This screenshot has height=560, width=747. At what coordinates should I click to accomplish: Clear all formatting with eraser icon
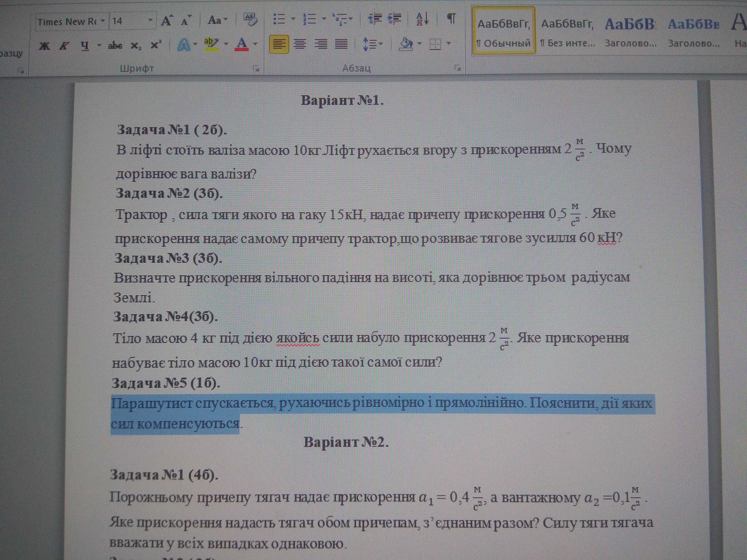(250, 20)
